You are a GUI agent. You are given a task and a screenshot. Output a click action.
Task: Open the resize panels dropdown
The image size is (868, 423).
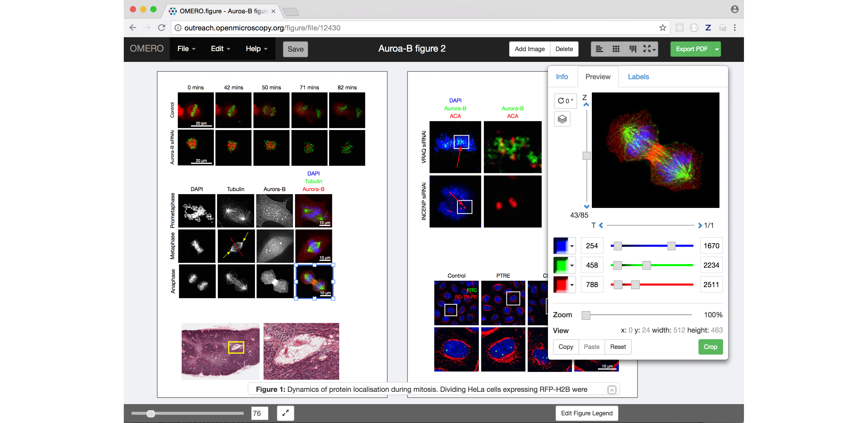pos(649,49)
